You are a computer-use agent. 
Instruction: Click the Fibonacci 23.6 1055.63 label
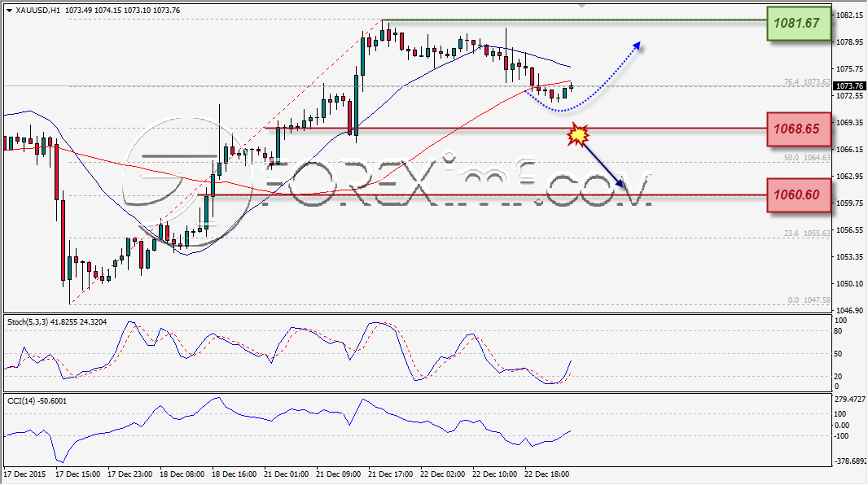click(807, 234)
